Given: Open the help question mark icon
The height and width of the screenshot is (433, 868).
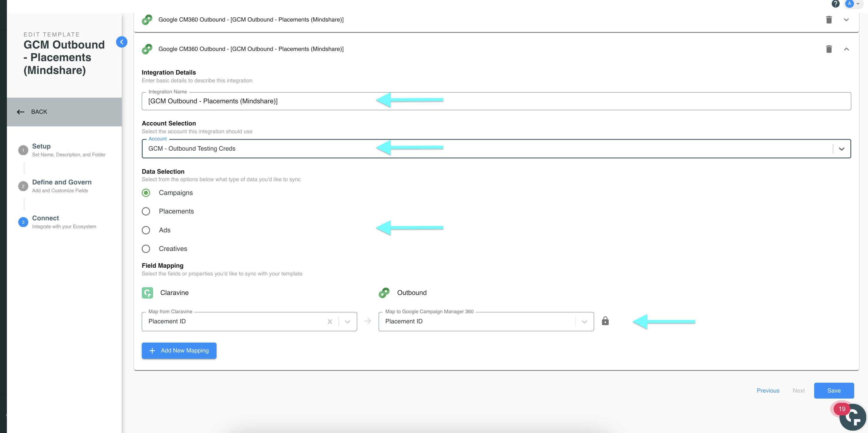Looking at the screenshot, I should (836, 3).
